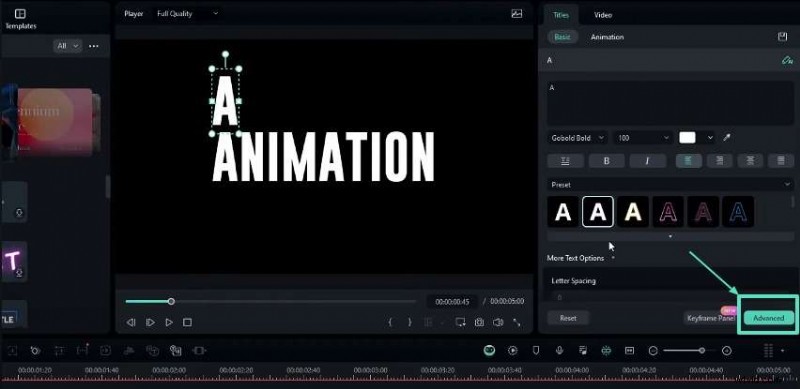Pick a text color with the eyedropper

727,138
